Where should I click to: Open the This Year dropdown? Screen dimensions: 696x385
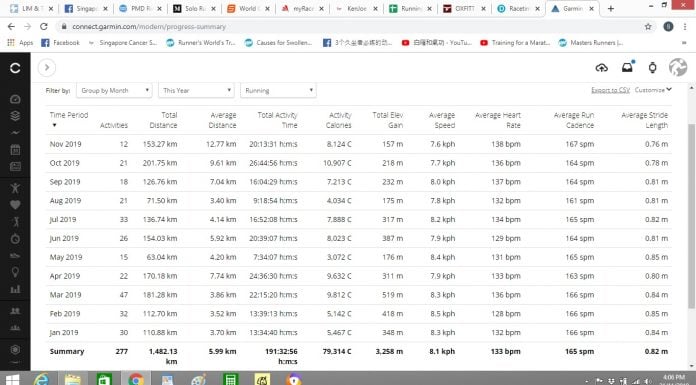196,90
